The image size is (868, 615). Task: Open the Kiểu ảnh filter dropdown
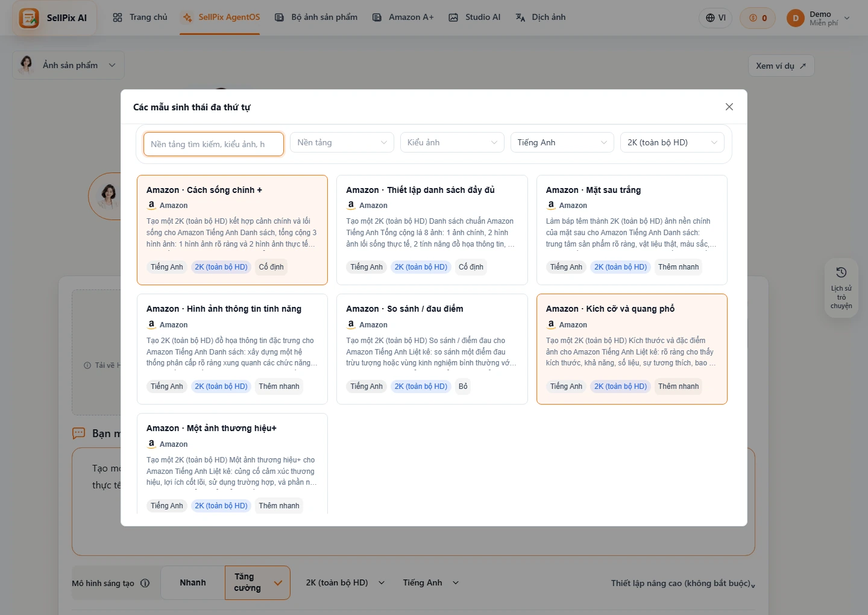pos(452,143)
